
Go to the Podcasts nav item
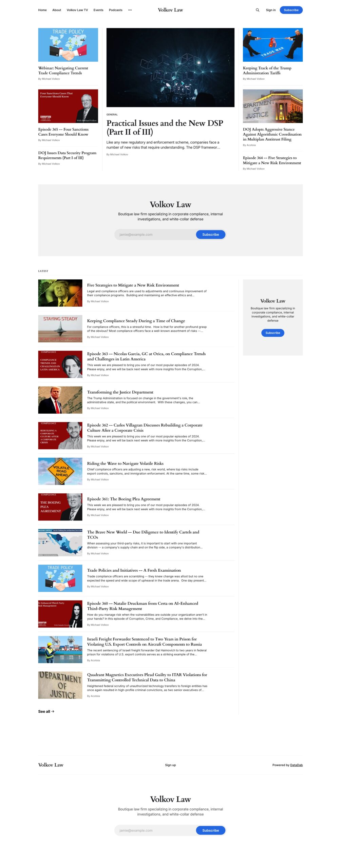coord(116,10)
